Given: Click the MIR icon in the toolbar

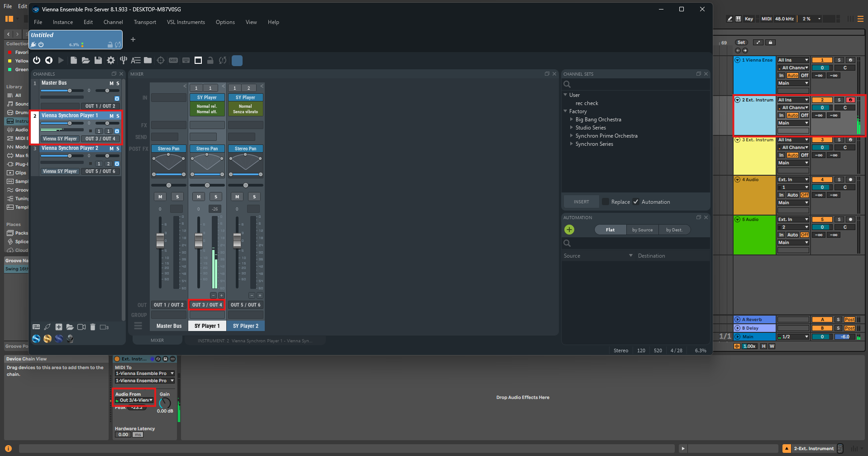Looking at the screenshot, I should point(173,60).
